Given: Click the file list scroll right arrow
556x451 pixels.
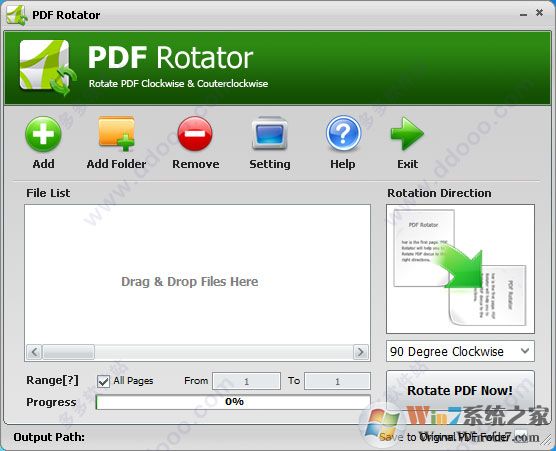Looking at the screenshot, I should pos(361,352).
